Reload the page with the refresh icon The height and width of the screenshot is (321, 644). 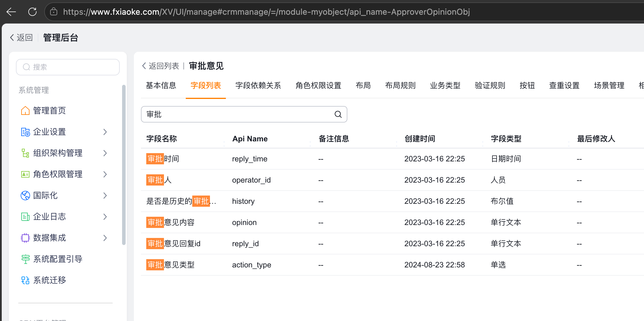[32, 12]
